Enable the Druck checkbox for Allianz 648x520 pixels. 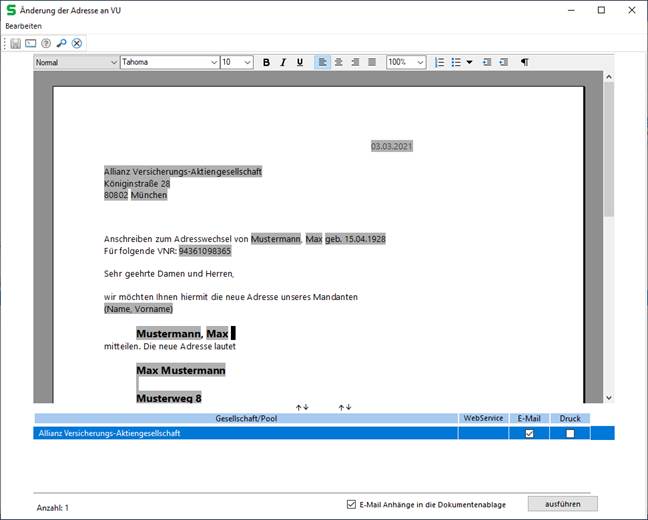tap(570, 433)
